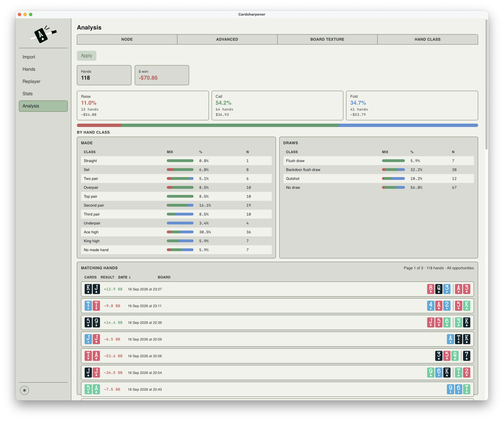Click the black 7 turn card at 20:56
This screenshot has height=421, width=504.
[x=467, y=356]
